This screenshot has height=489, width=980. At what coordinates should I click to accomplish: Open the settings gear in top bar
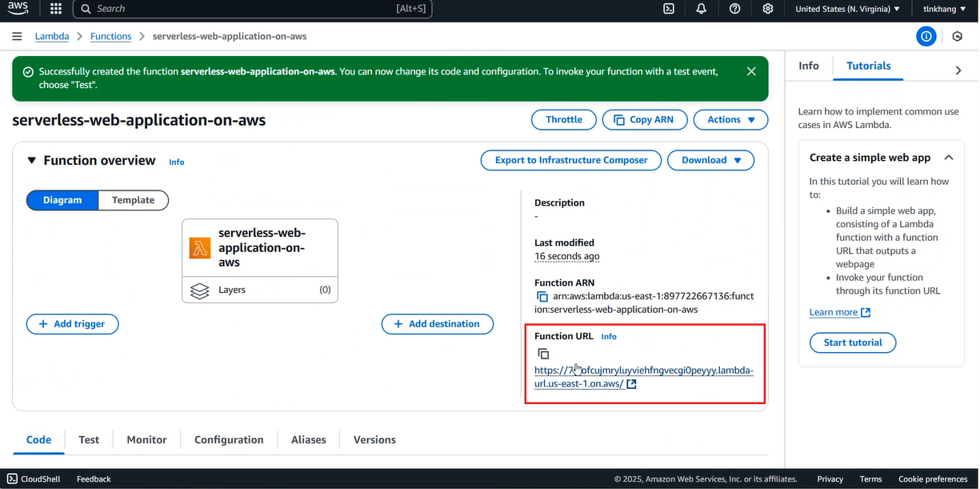(768, 9)
